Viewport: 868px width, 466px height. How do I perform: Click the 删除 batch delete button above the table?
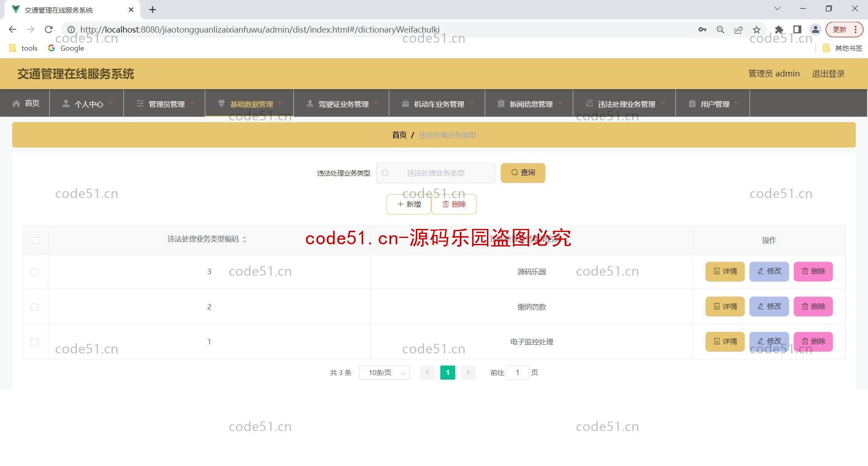point(454,204)
